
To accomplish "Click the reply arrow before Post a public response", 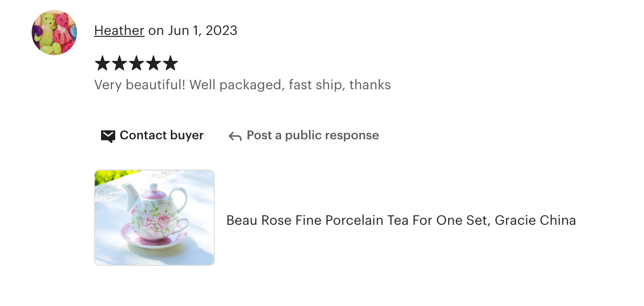I will click(x=235, y=136).
